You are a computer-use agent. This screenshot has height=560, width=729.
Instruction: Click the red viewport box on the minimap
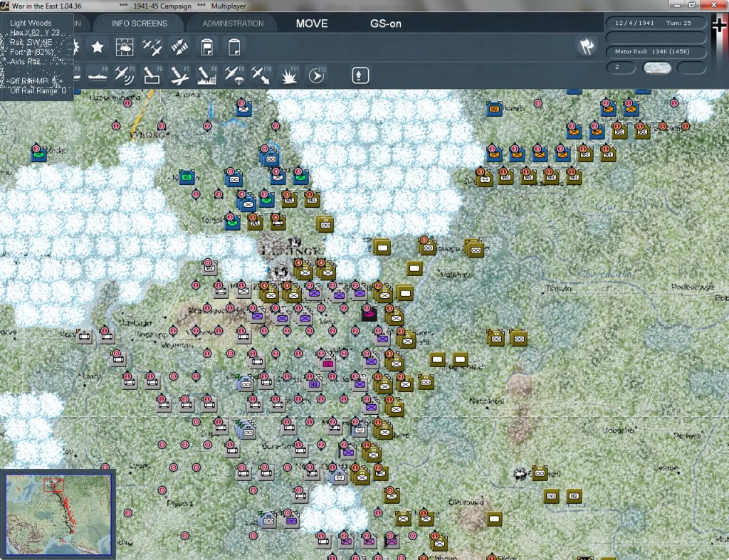tap(53, 485)
